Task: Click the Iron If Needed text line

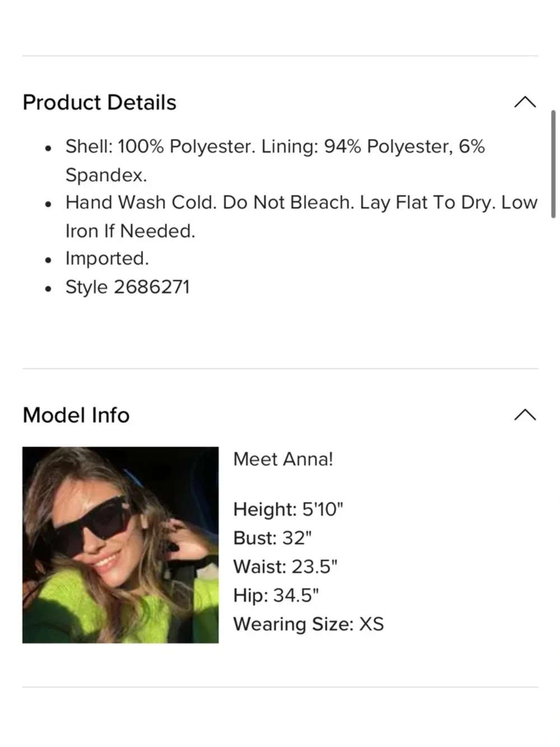Action: [x=130, y=231]
